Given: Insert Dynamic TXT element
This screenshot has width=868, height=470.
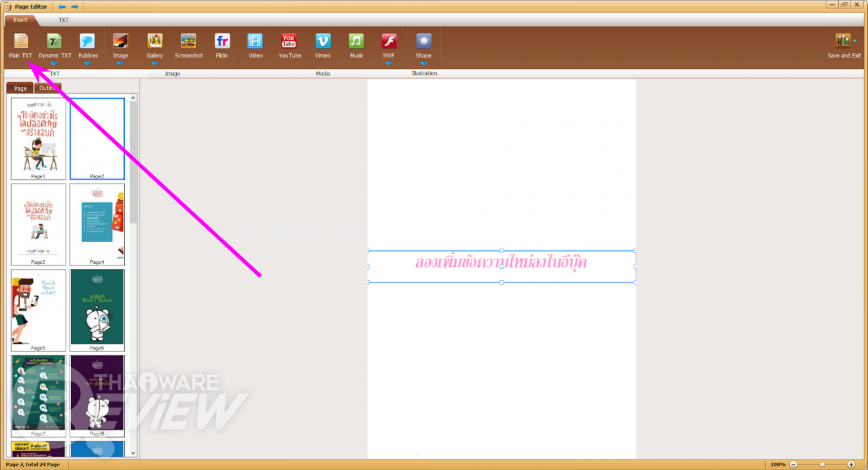Looking at the screenshot, I should (x=55, y=46).
